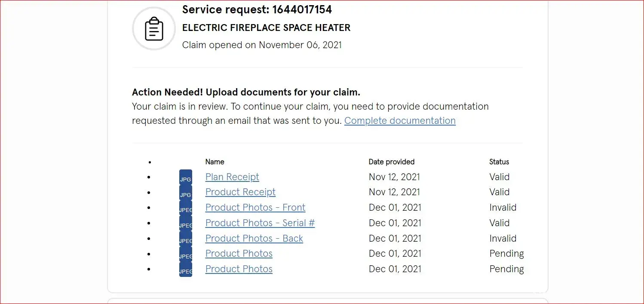
Task: Open Product Photos - Serial # link
Action: click(x=260, y=223)
